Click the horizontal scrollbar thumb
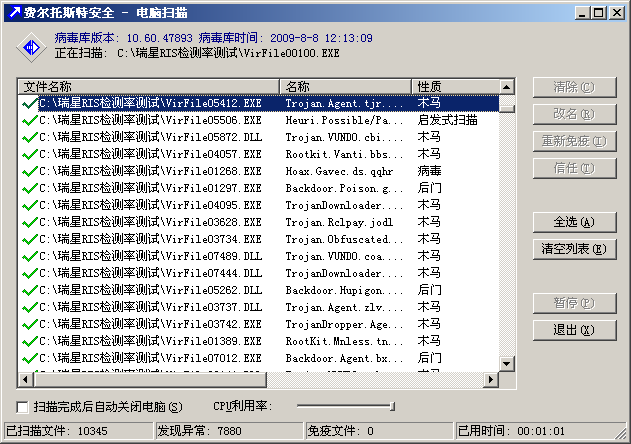 (150, 379)
